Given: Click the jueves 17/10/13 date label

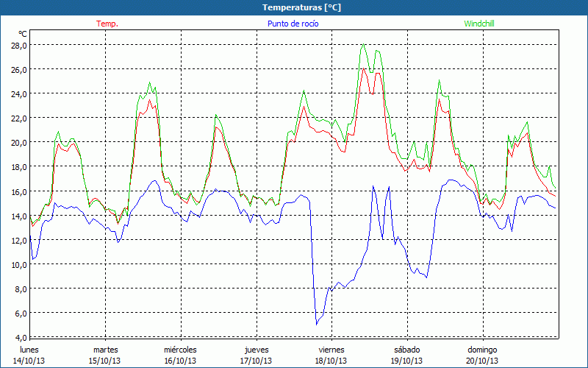Looking at the screenshot, I should click(256, 355).
